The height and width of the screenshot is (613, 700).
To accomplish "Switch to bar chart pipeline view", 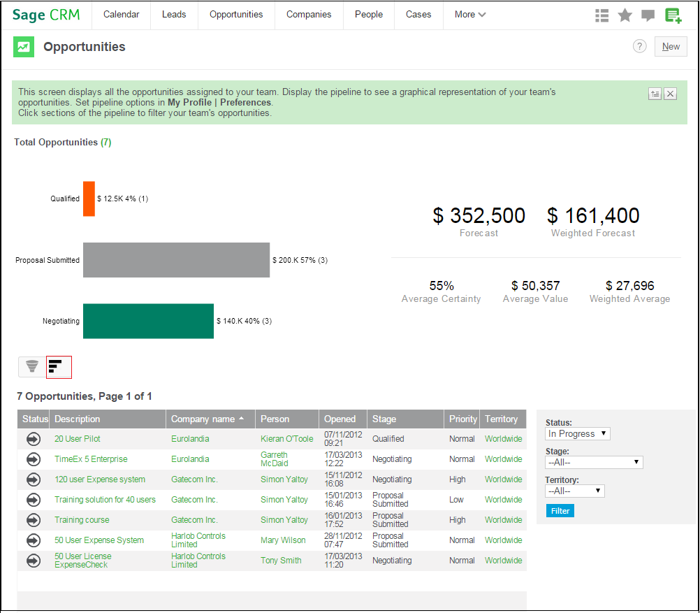I will click(59, 367).
